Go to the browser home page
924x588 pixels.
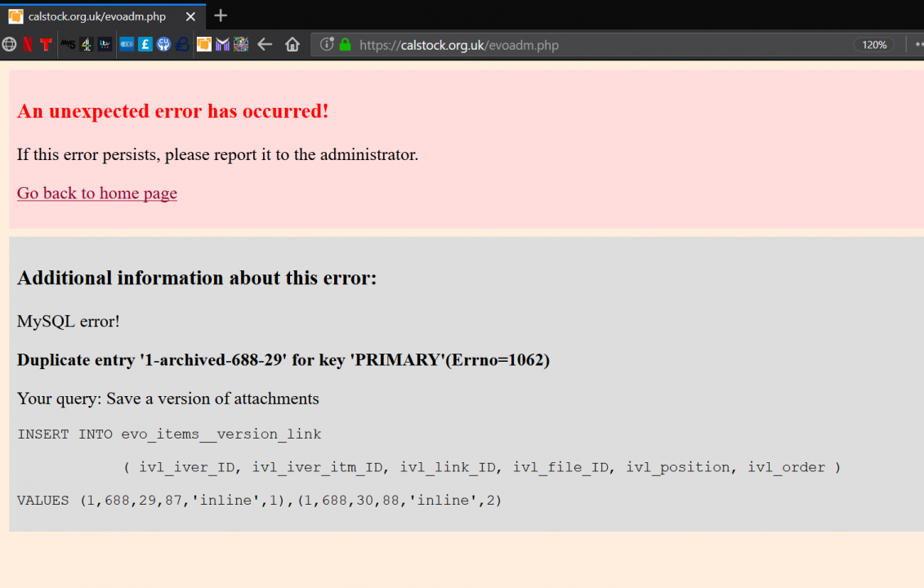point(292,44)
